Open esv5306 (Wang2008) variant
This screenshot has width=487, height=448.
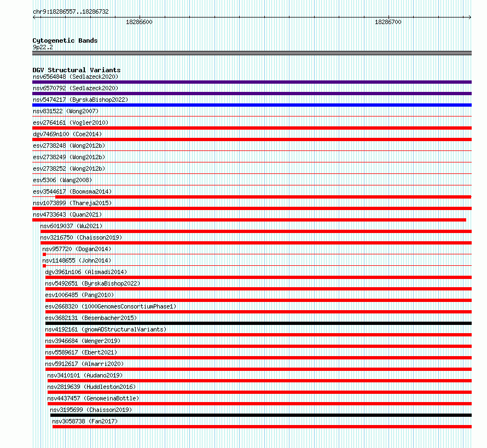[62, 180]
